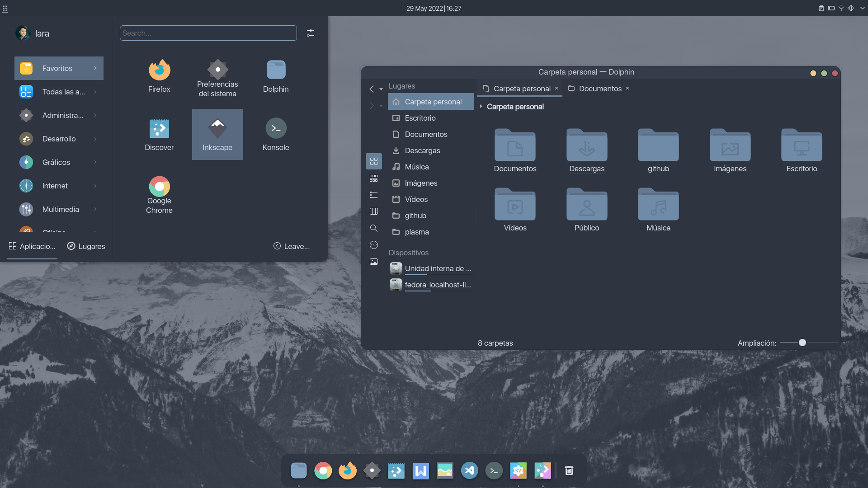Select the Multimedia category
The height and width of the screenshot is (488, 868).
(59, 209)
